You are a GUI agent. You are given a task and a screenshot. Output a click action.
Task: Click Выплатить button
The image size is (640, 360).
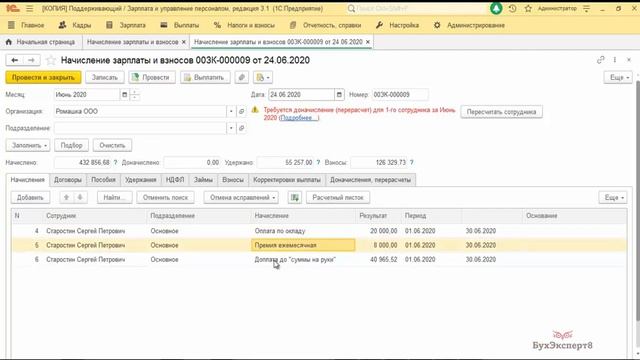pyautogui.click(x=205, y=77)
